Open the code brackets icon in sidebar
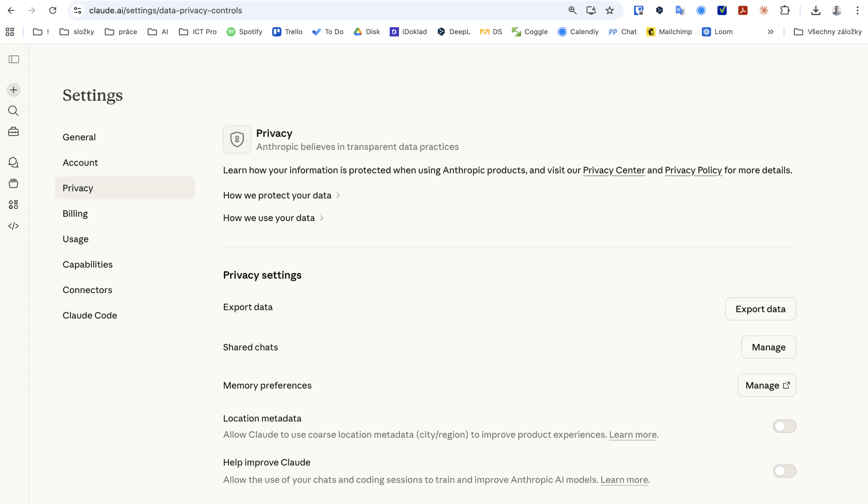The height and width of the screenshot is (504, 868). pos(14,226)
